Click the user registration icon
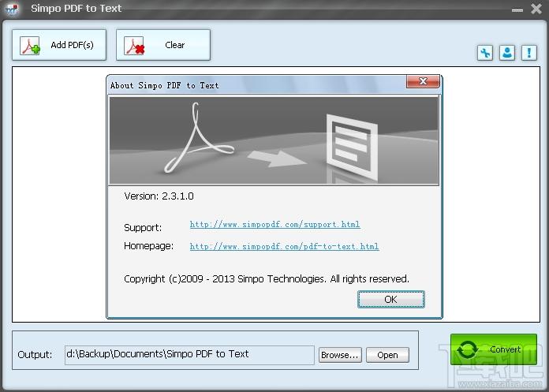 click(x=507, y=53)
